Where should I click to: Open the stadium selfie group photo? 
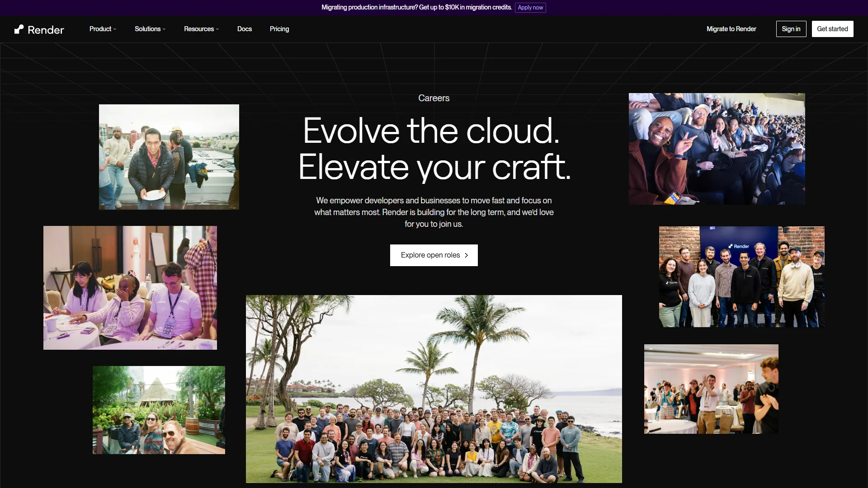(717, 149)
